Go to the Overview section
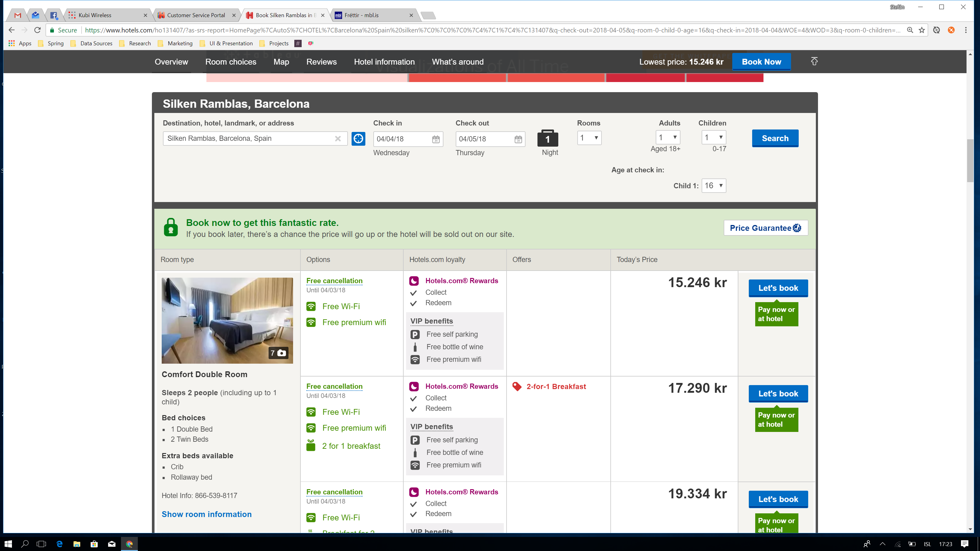980x551 pixels. tap(171, 62)
